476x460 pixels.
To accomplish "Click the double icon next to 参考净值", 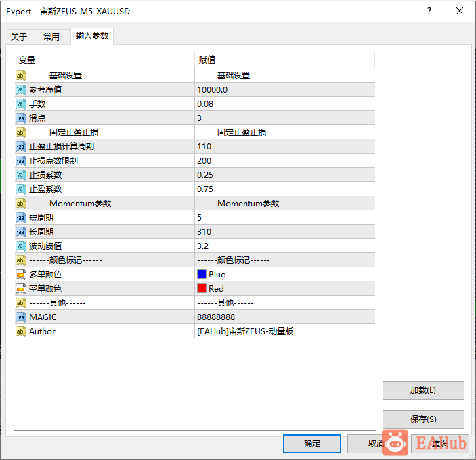I will point(20,90).
